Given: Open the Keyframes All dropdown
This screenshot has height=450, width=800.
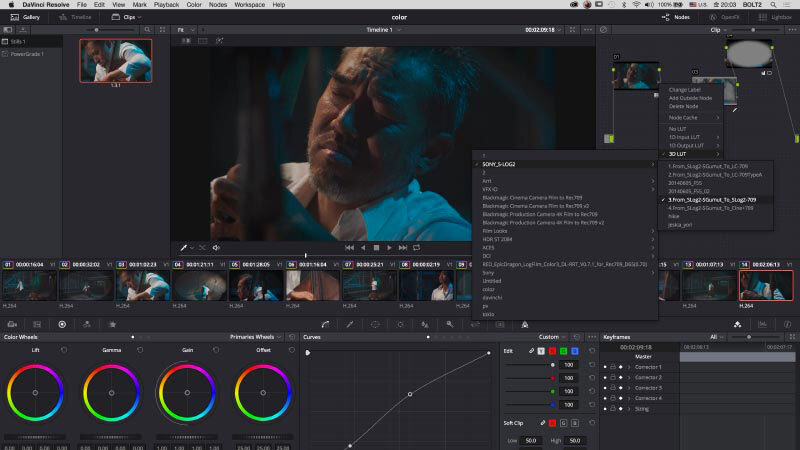Looking at the screenshot, I should tap(716, 337).
